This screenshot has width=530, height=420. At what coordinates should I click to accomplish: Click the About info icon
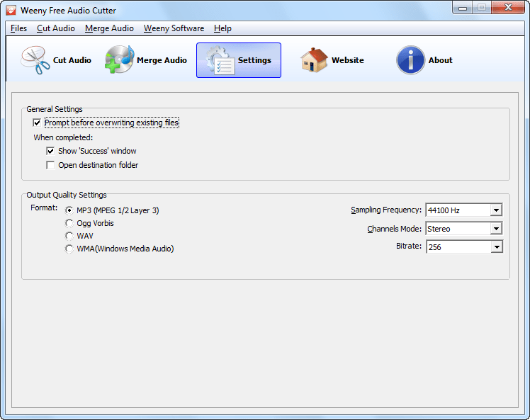(x=410, y=60)
